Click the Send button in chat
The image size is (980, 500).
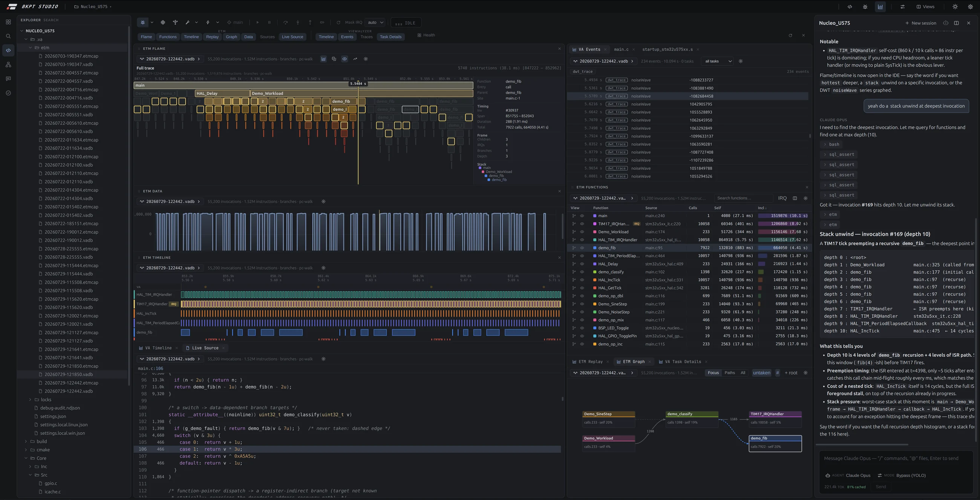[880, 487]
